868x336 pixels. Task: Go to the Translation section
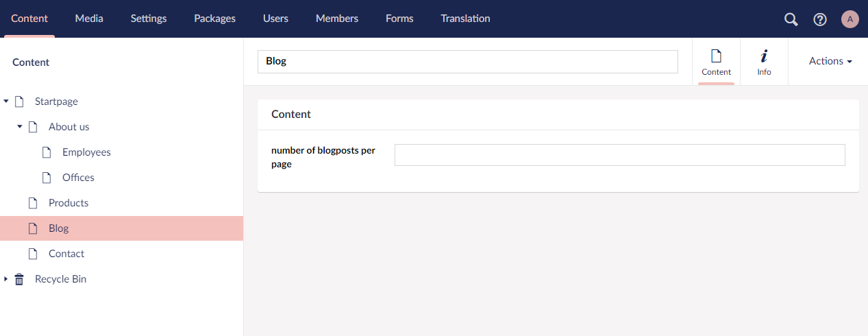click(x=465, y=19)
